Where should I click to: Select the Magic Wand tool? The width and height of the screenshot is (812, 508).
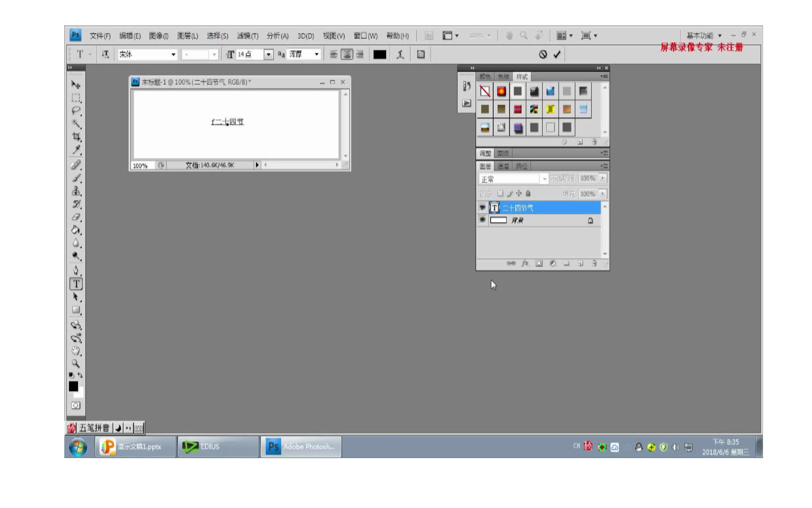point(76,124)
